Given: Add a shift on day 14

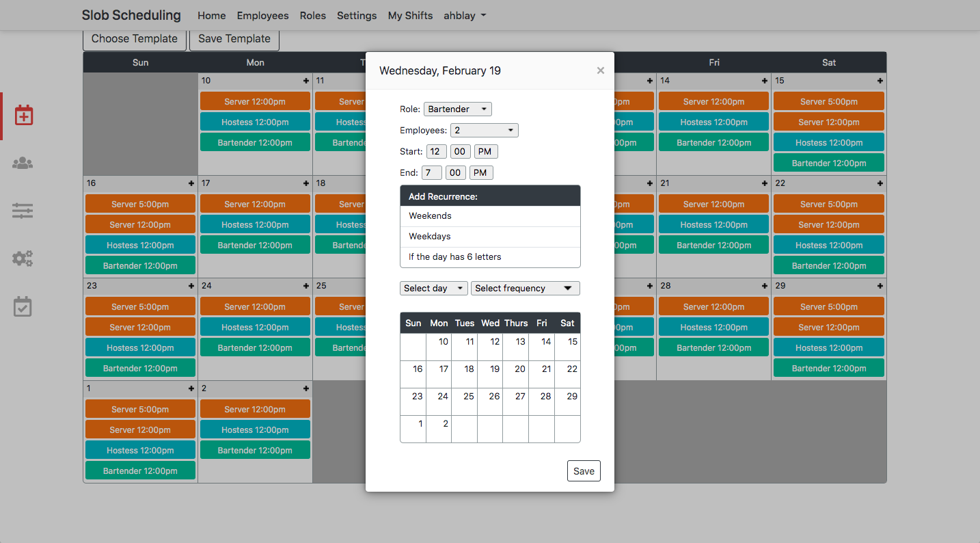Looking at the screenshot, I should (765, 81).
